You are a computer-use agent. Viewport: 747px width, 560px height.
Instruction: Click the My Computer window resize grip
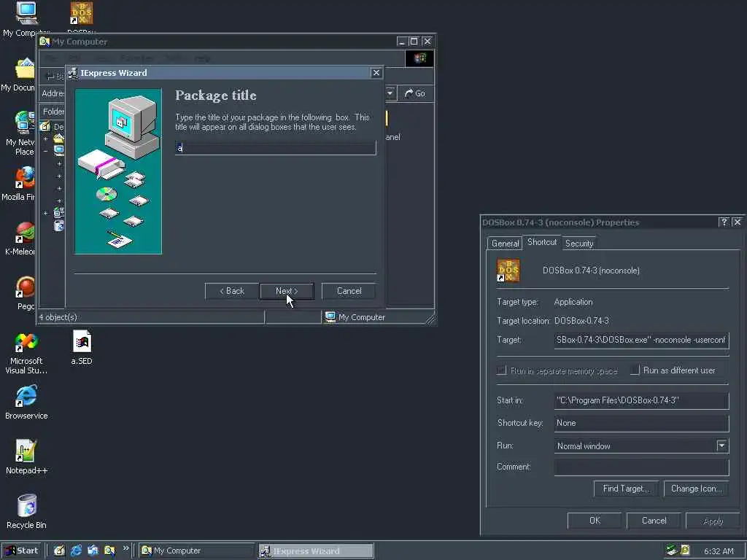coord(430,319)
